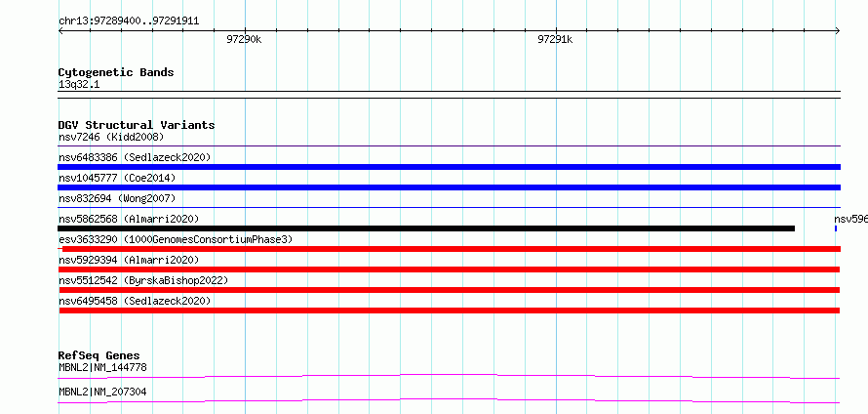Click the thin purple line under nsv7246
Viewport: 868px width, 414px height.
[x=449, y=146]
